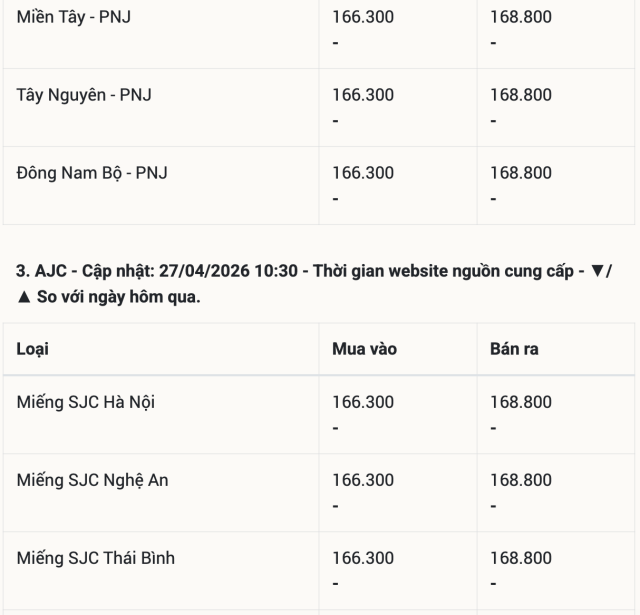Click the Đông Nam Bộ - PNJ row label

pos(92,173)
